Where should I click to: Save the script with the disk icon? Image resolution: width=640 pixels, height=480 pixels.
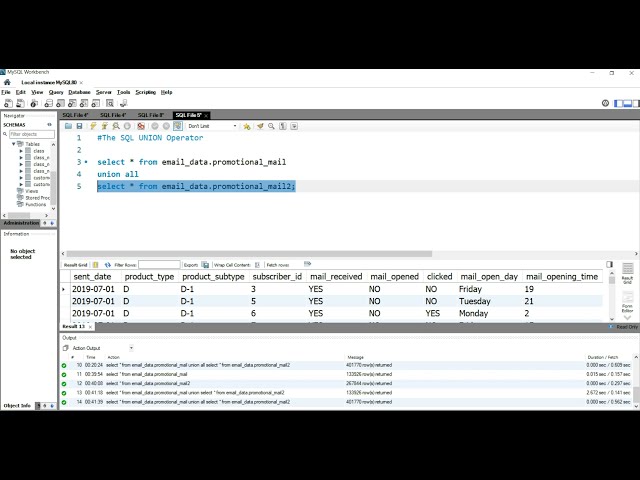pos(79,126)
